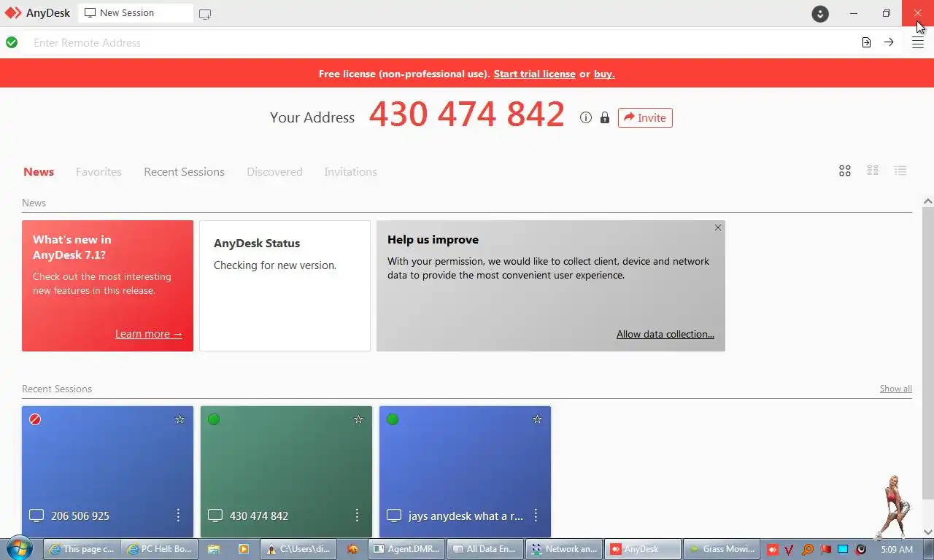The width and height of the screenshot is (934, 560).
Task: Click the Invite button
Action: (645, 117)
